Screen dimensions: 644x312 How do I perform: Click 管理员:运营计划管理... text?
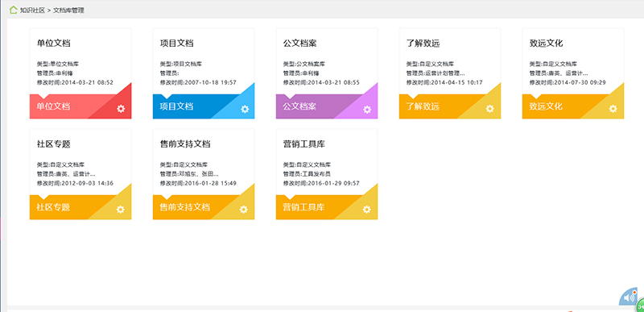(x=436, y=73)
